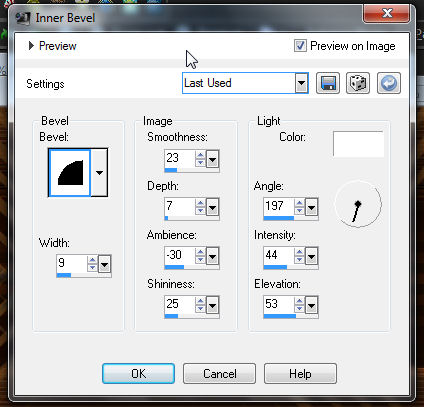Click the Save Preset floppy disk icon
The height and width of the screenshot is (407, 424).
[328, 83]
